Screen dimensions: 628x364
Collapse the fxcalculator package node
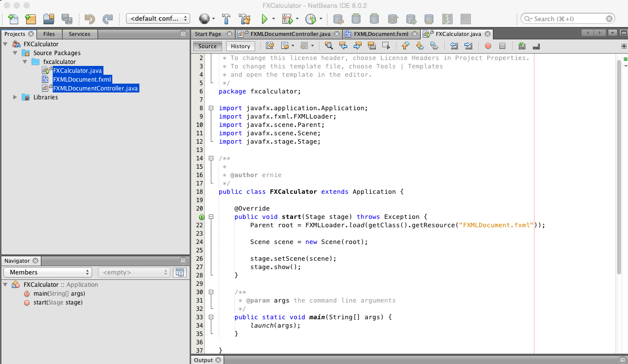[x=24, y=62]
